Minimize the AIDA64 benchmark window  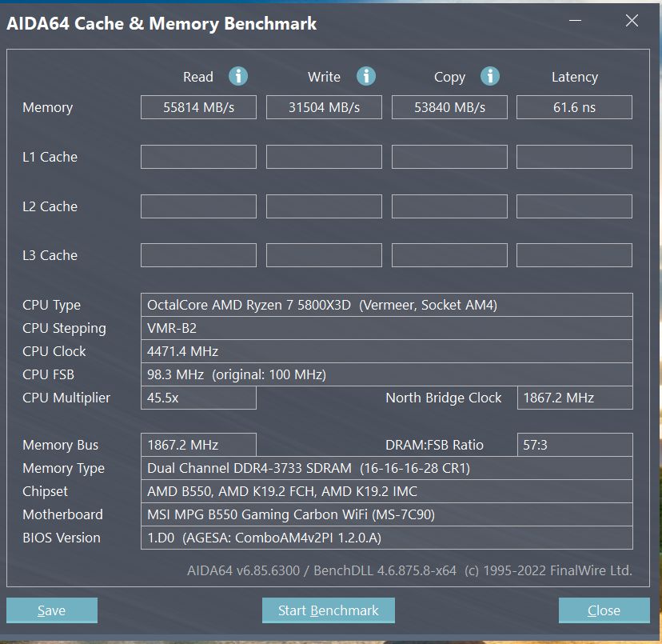pos(575,20)
